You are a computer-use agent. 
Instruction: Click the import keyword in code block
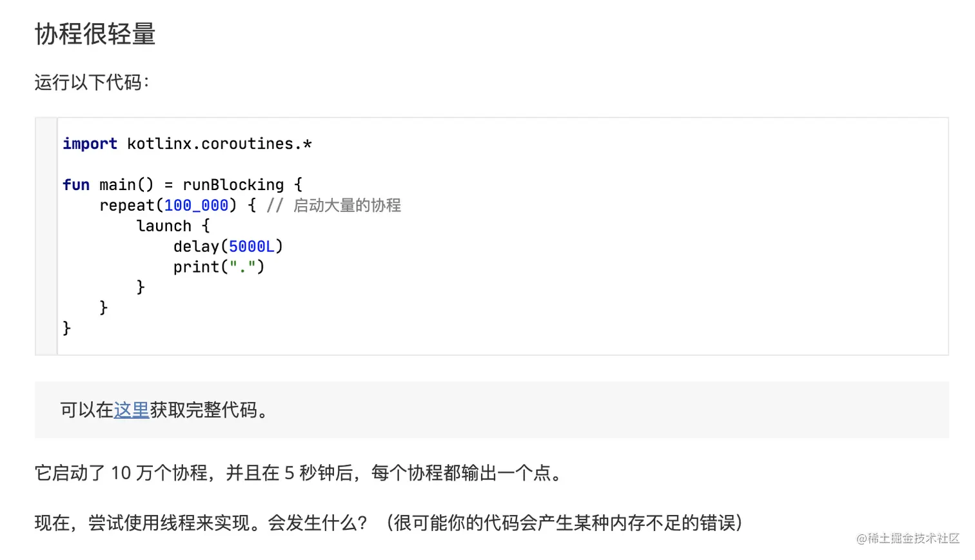[90, 144]
